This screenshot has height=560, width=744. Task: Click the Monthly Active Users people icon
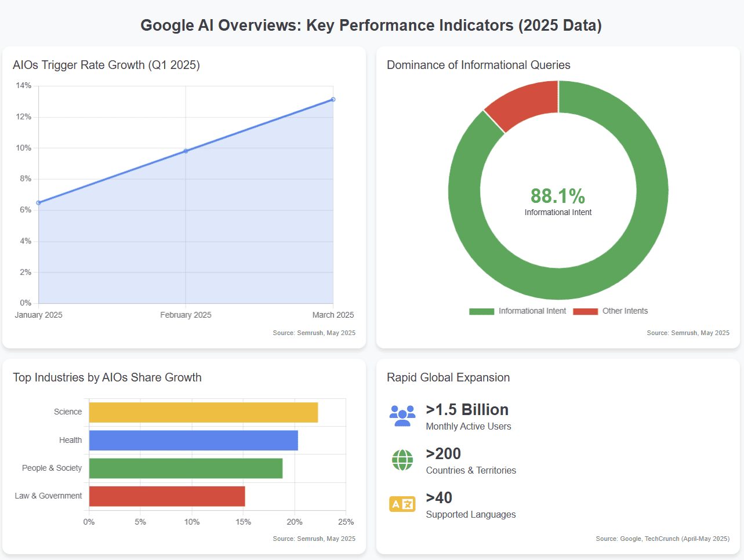(402, 416)
